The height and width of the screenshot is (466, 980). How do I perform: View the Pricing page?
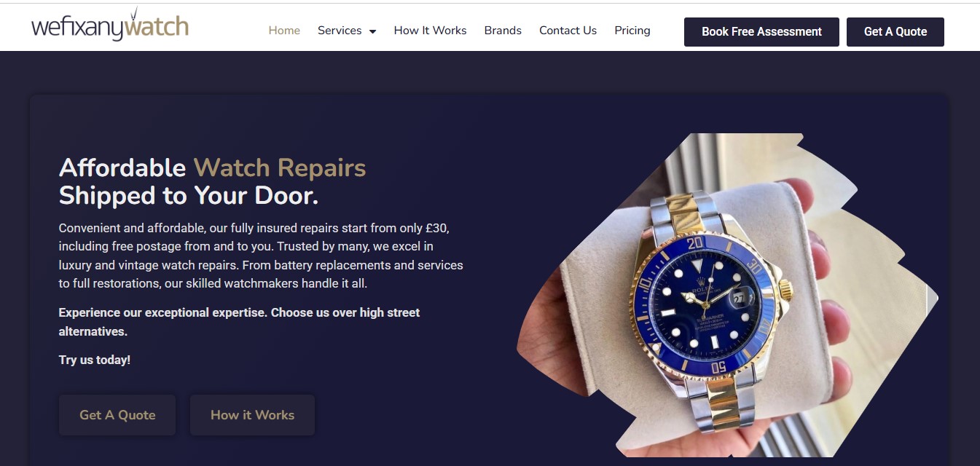632,31
